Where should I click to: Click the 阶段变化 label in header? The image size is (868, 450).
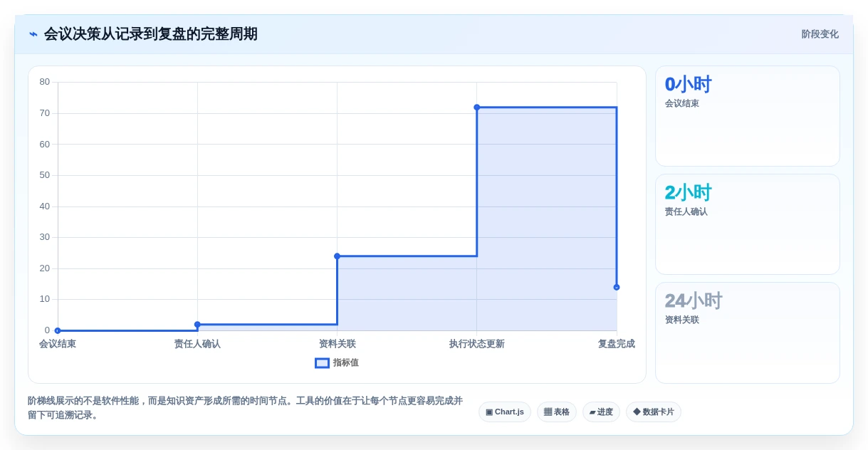pyautogui.click(x=820, y=34)
